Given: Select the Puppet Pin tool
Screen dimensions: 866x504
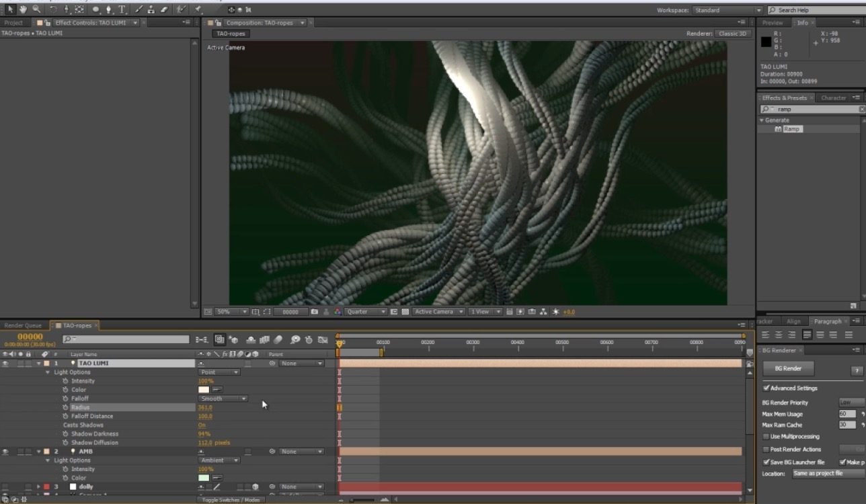Looking at the screenshot, I should point(198,9).
